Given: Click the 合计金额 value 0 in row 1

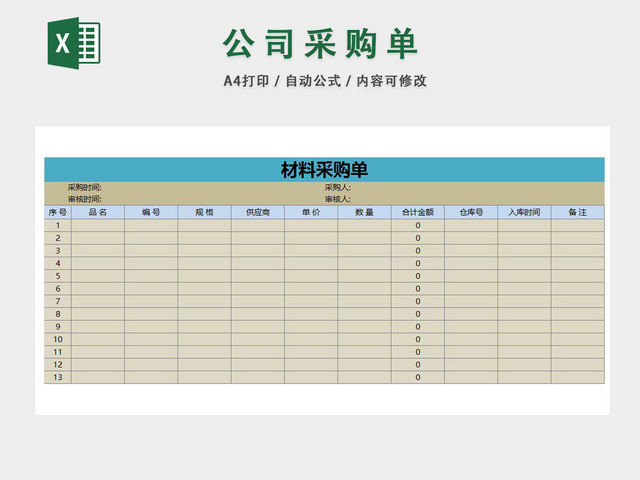Looking at the screenshot, I should pos(418,225).
